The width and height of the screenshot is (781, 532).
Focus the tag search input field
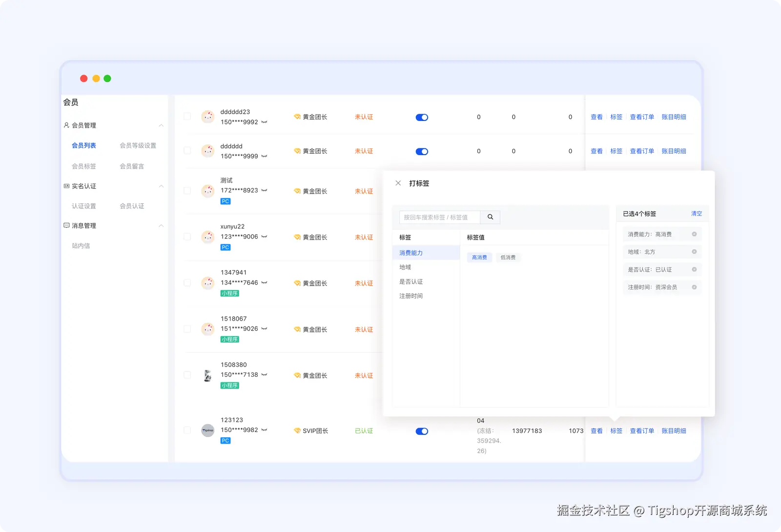(440, 217)
